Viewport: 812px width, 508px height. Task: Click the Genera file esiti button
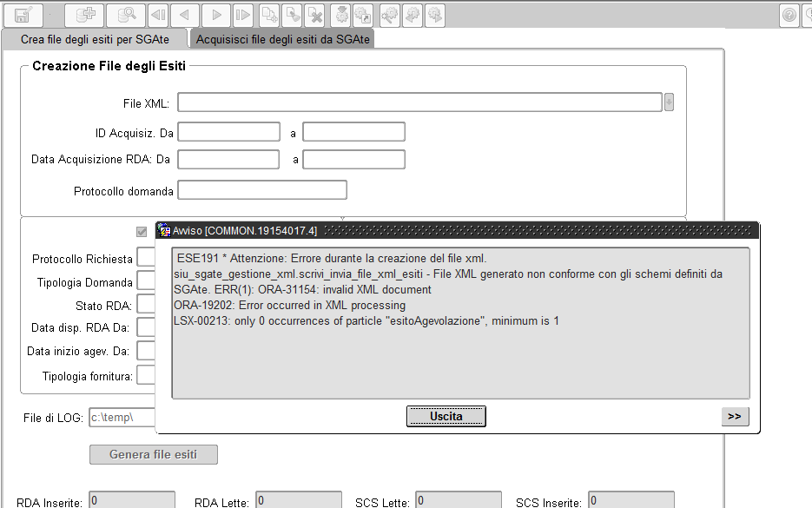coord(154,454)
